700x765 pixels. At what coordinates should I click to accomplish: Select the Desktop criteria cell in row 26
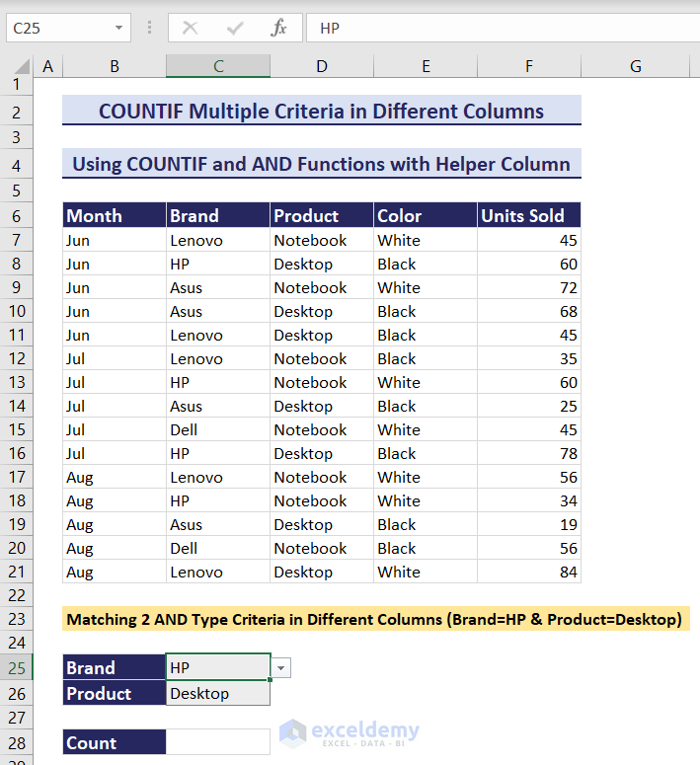(218, 693)
